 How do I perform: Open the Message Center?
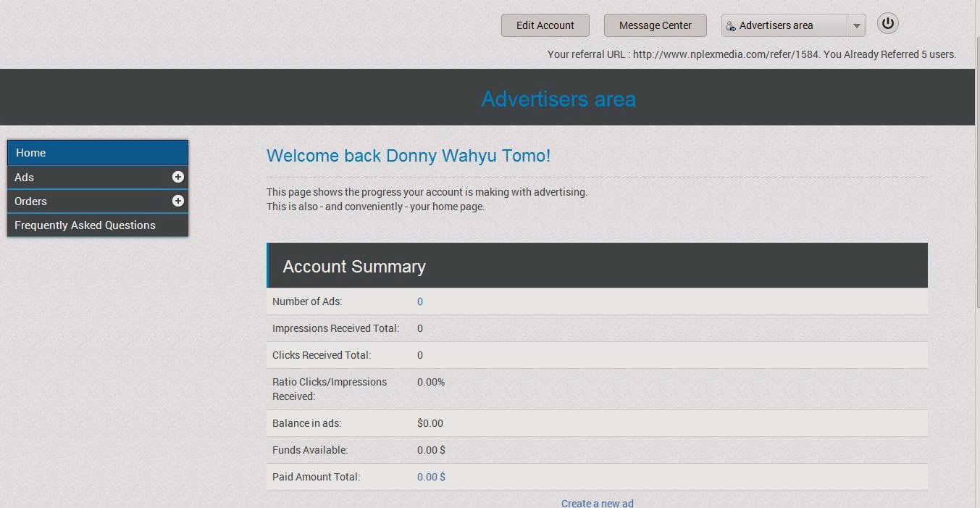(656, 25)
